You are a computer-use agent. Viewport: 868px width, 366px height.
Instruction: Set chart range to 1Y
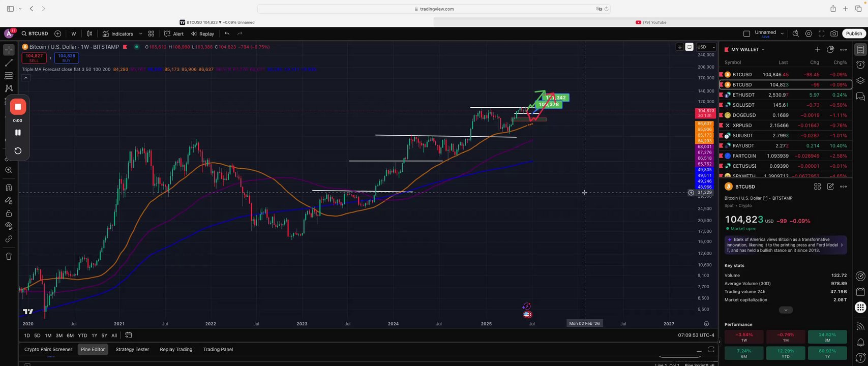click(x=94, y=335)
